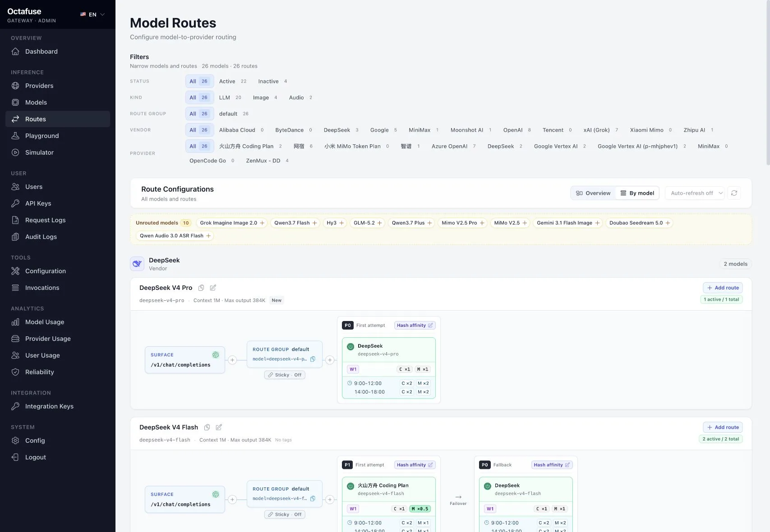The width and height of the screenshot is (770, 532).
Task: Open Request Logs
Action: click(58, 220)
